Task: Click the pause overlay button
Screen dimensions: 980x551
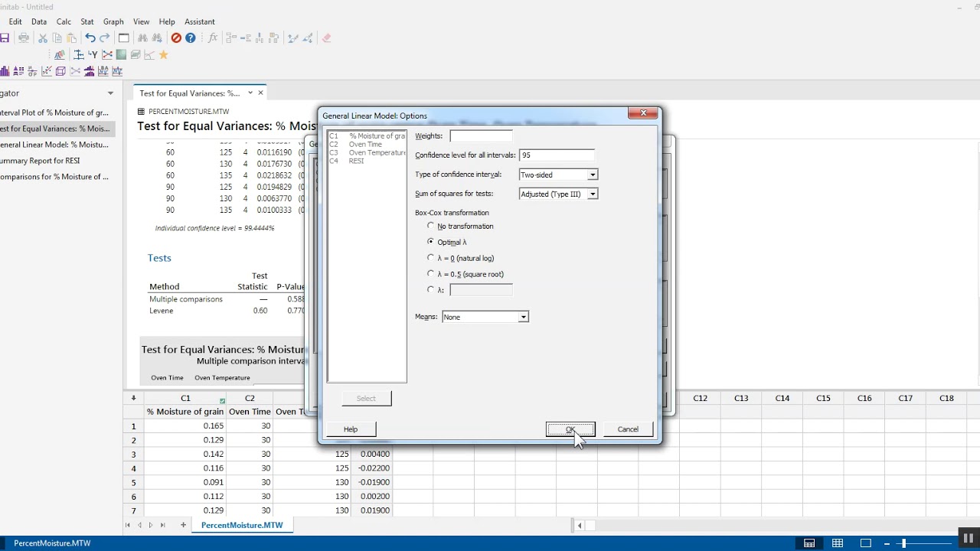Action: pos(969,539)
